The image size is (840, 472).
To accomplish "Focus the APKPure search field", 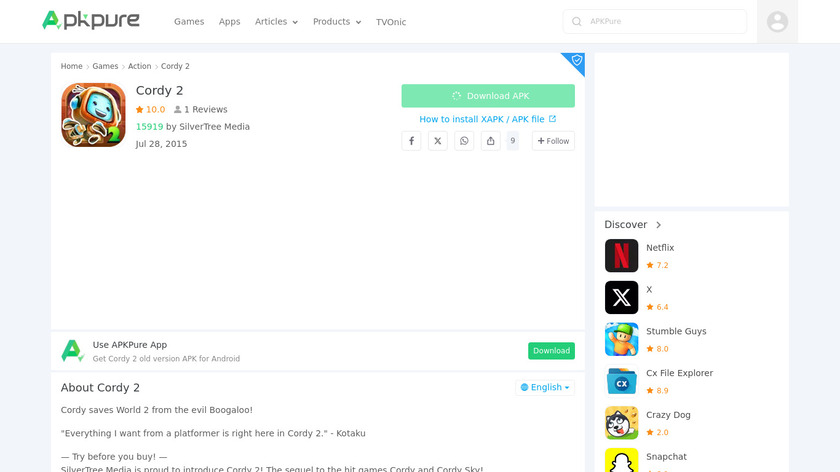I will click(x=655, y=21).
